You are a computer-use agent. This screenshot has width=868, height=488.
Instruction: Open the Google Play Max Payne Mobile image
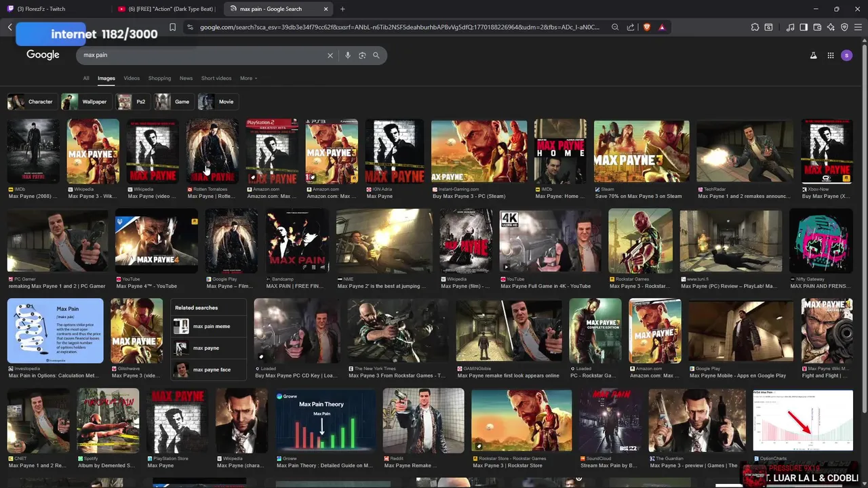pyautogui.click(x=741, y=331)
